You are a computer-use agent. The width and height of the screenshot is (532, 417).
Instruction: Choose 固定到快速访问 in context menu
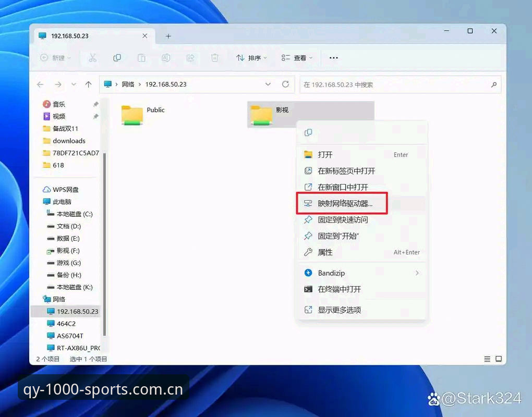point(361,219)
